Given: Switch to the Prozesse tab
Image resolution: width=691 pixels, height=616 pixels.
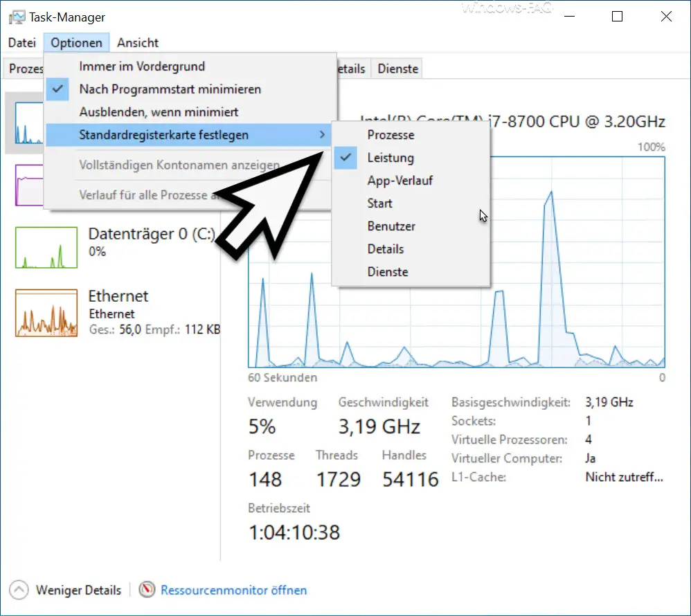Looking at the screenshot, I should tap(24, 69).
